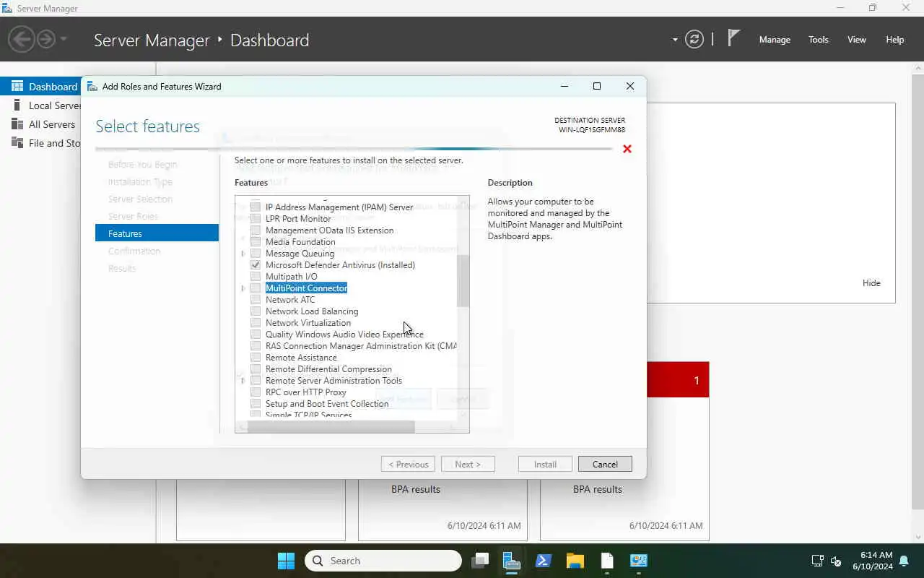Click the white document taskbar icon

tap(607, 561)
